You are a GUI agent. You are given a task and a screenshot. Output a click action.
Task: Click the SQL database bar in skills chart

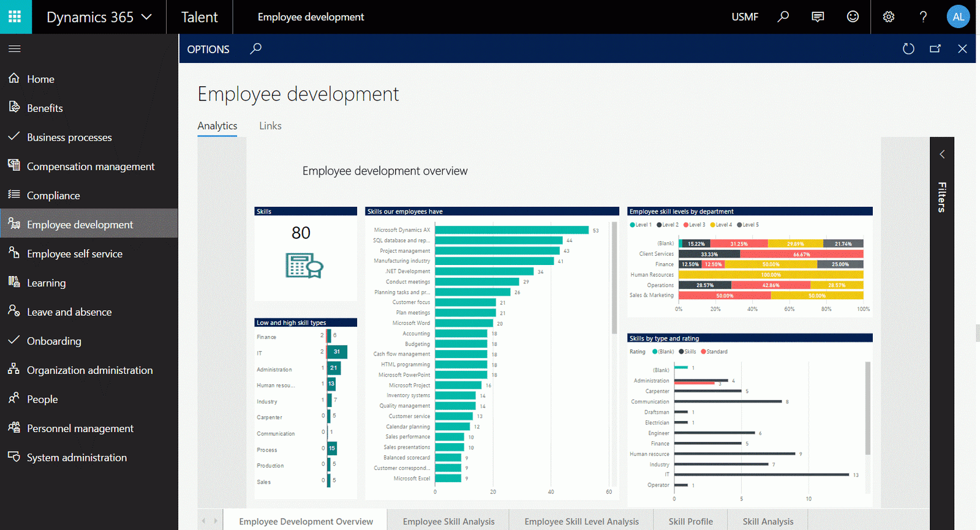click(499, 241)
